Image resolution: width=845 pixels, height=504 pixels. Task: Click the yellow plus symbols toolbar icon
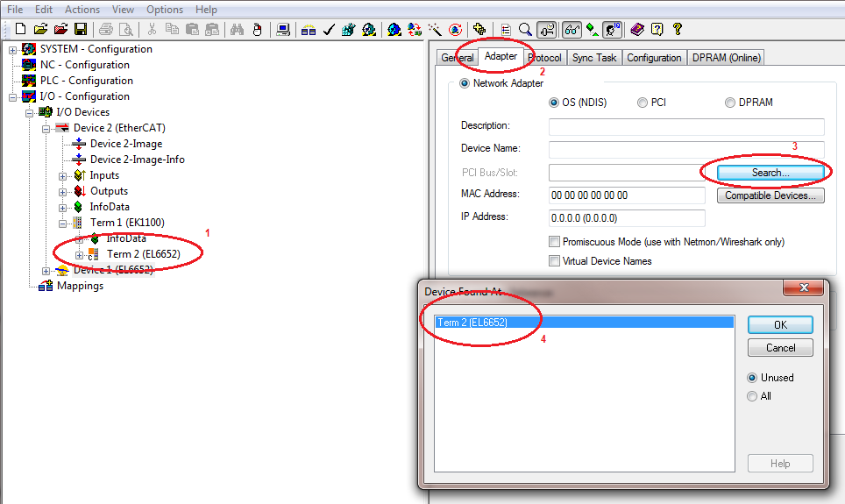pyautogui.click(x=479, y=29)
